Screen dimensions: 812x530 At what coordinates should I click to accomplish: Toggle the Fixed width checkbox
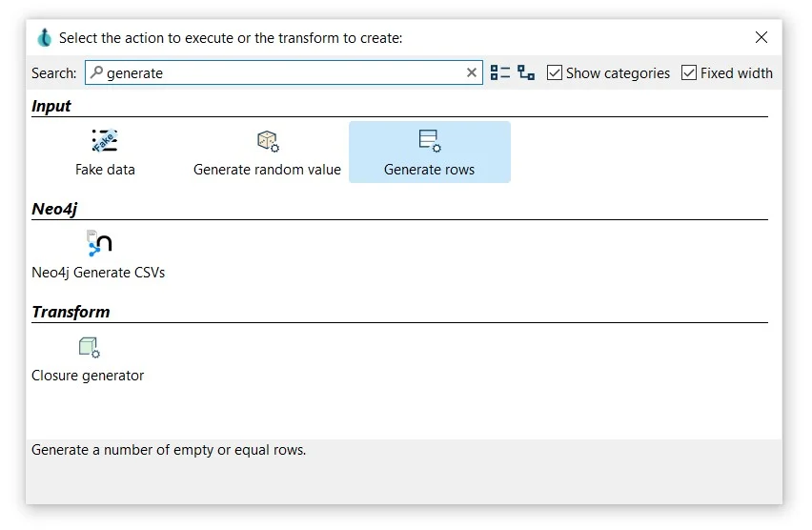[x=689, y=72]
